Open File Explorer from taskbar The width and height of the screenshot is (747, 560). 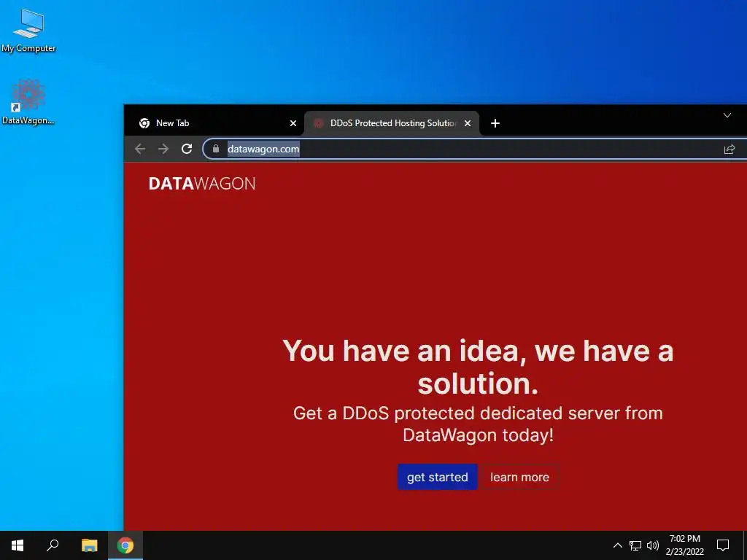89,545
